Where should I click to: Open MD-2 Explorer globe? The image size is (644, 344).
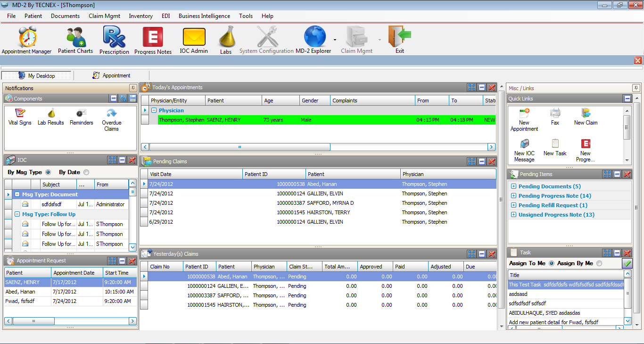(314, 40)
